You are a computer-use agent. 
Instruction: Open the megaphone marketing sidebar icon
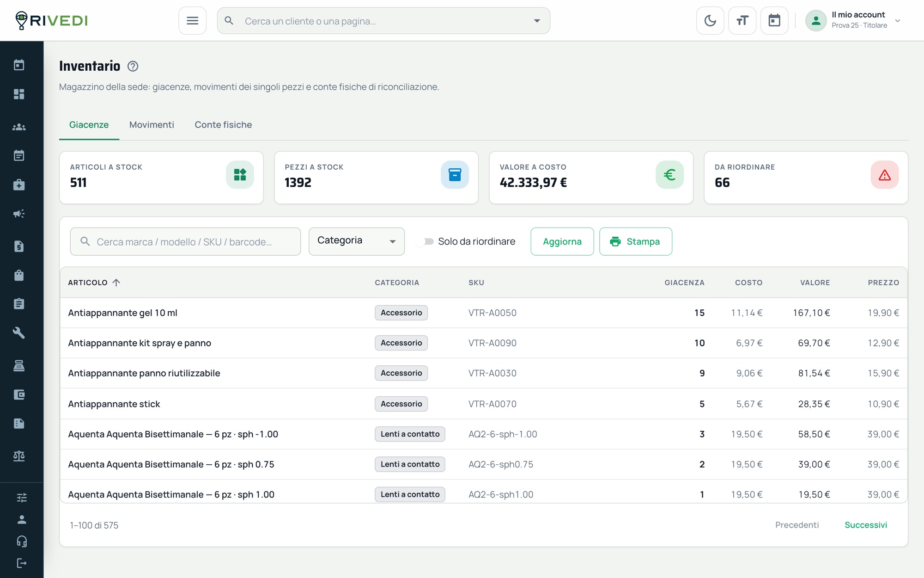(x=19, y=214)
